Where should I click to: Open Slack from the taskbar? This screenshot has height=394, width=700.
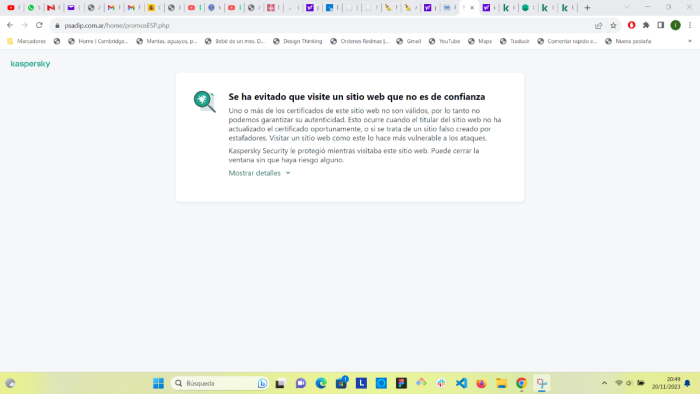pyautogui.click(x=441, y=383)
